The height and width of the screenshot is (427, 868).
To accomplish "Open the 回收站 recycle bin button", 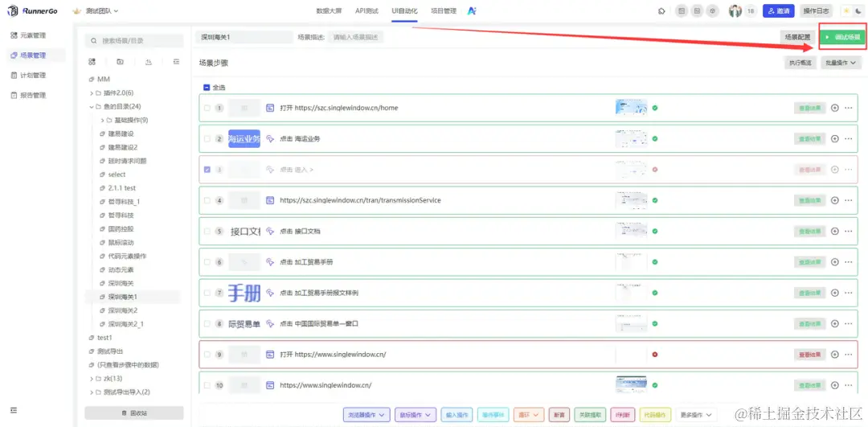I will click(x=134, y=413).
